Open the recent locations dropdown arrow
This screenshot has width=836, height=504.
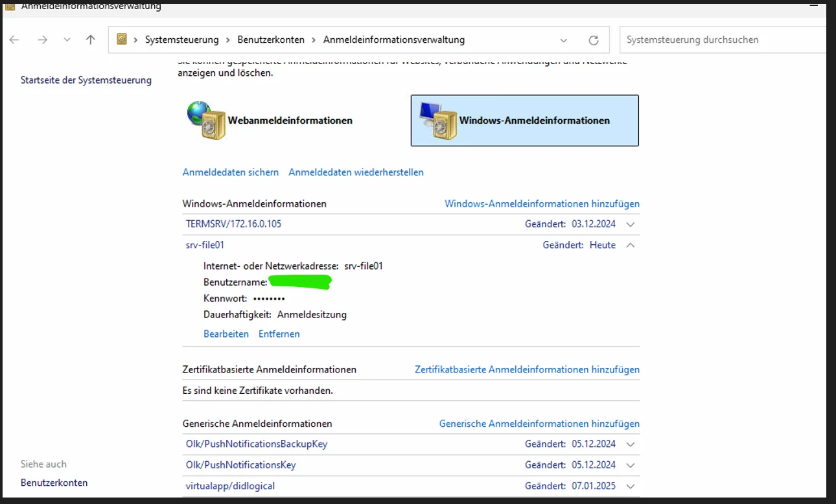pyautogui.click(x=67, y=40)
